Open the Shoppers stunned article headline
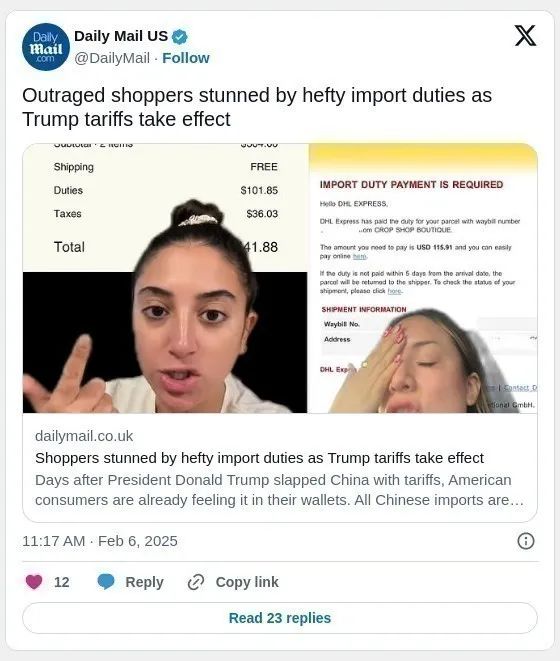560x661 pixels. click(x=259, y=458)
